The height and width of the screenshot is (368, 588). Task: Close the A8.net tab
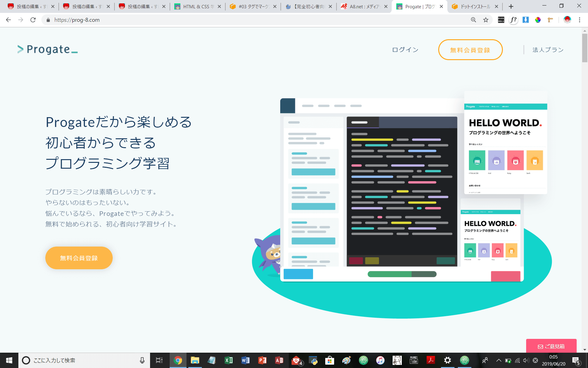coord(386,6)
